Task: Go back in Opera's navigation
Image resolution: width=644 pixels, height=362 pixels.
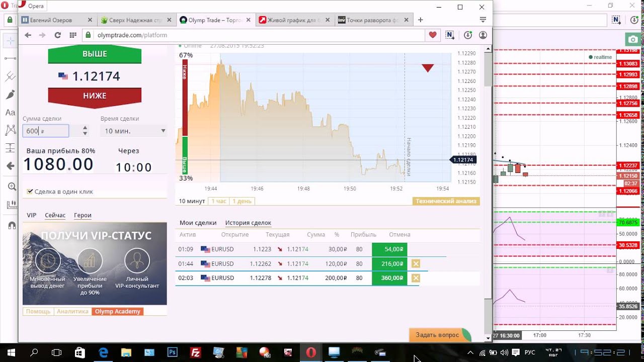Action: [x=28, y=35]
